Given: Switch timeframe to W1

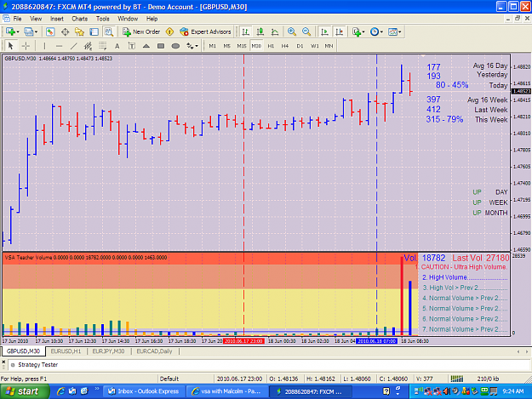Looking at the screenshot, I should 315,46.
